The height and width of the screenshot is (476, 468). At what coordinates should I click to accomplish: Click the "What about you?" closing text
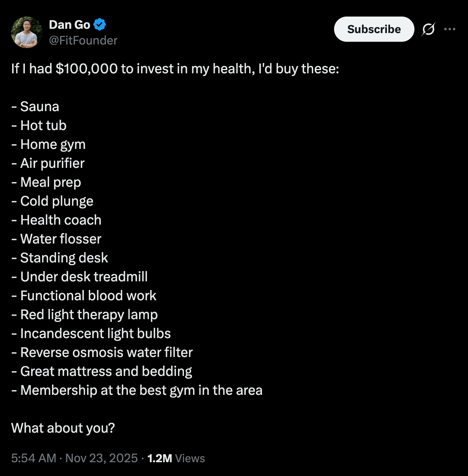click(x=63, y=428)
